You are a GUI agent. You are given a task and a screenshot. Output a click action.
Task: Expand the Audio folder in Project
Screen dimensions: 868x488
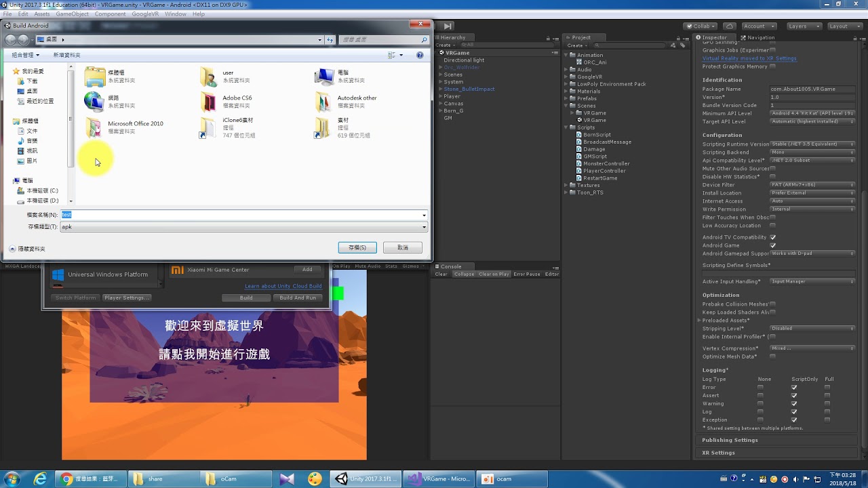567,69
